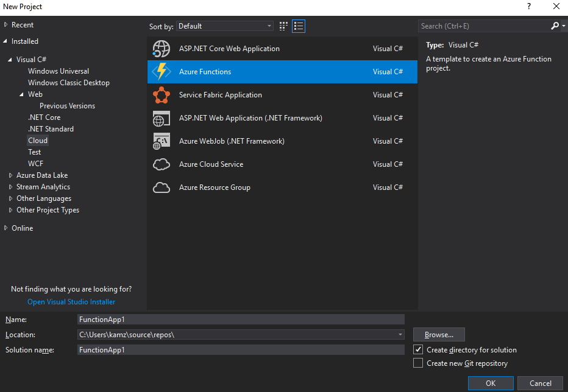568x392 pixels.
Task: Select the Test category
Action: (x=34, y=152)
